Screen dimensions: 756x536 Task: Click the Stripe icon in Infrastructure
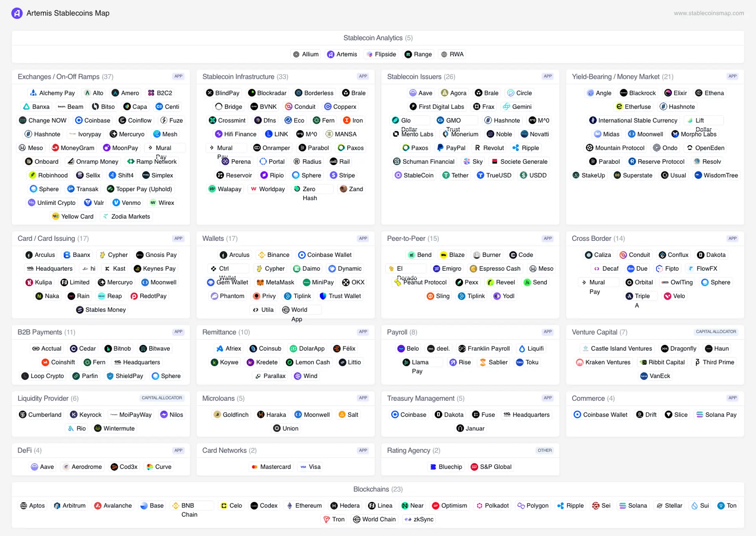pos(334,175)
